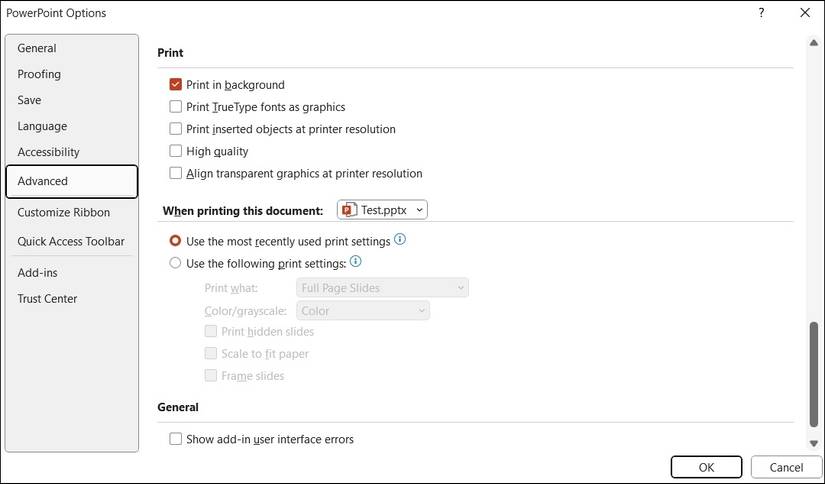Open the Customize Ribbon category
This screenshot has width=825, height=484.
tap(63, 212)
